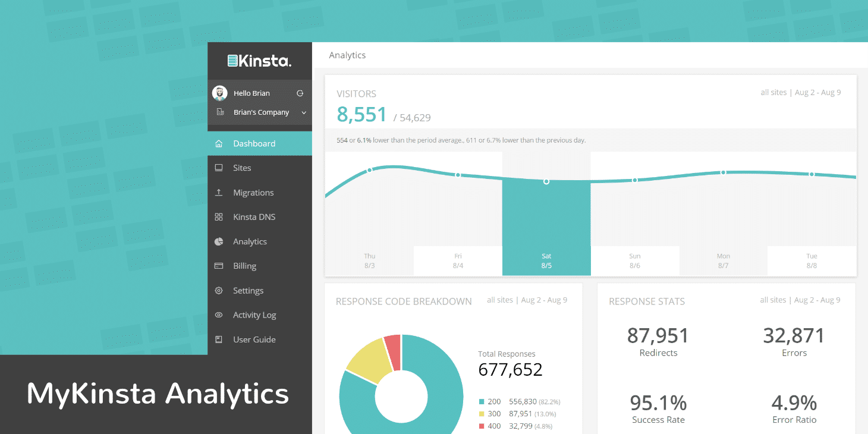Image resolution: width=868 pixels, height=434 pixels.
Task: Click the RESPONSE CODE BREAKDOWN heading
Action: coord(404,301)
